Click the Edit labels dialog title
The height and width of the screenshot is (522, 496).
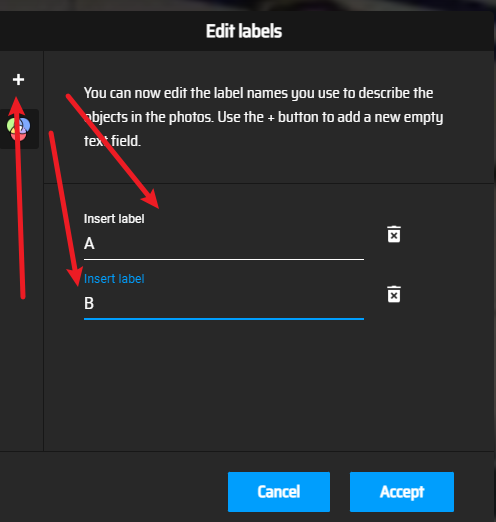[x=244, y=31]
